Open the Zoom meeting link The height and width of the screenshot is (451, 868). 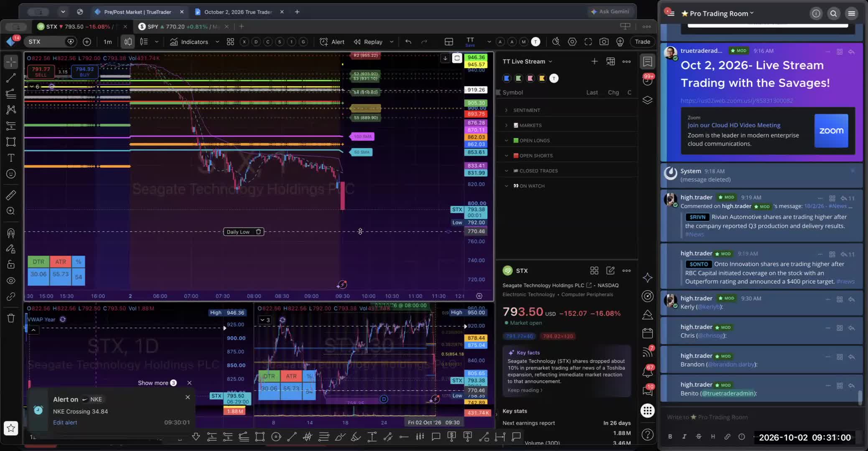coord(736,101)
